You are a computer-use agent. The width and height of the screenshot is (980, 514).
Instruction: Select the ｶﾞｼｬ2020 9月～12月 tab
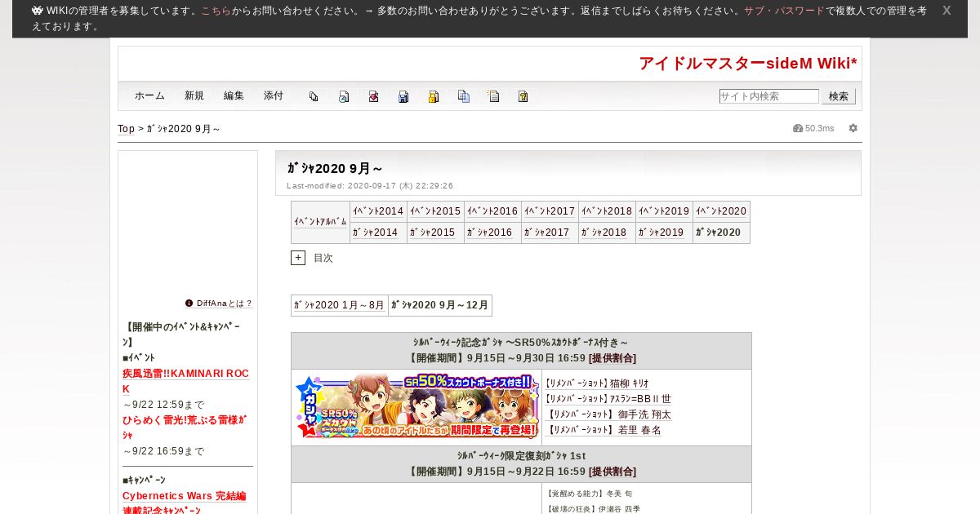pos(440,305)
